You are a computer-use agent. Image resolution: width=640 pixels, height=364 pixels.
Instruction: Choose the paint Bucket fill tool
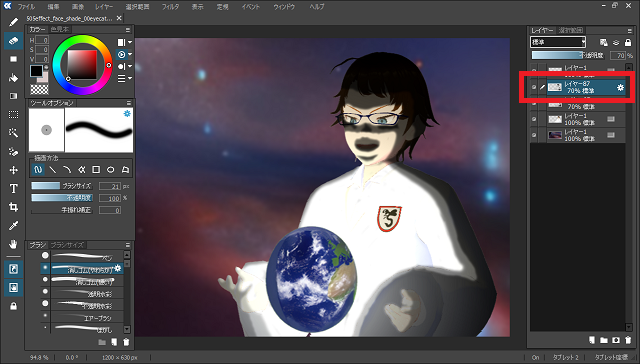[13, 78]
